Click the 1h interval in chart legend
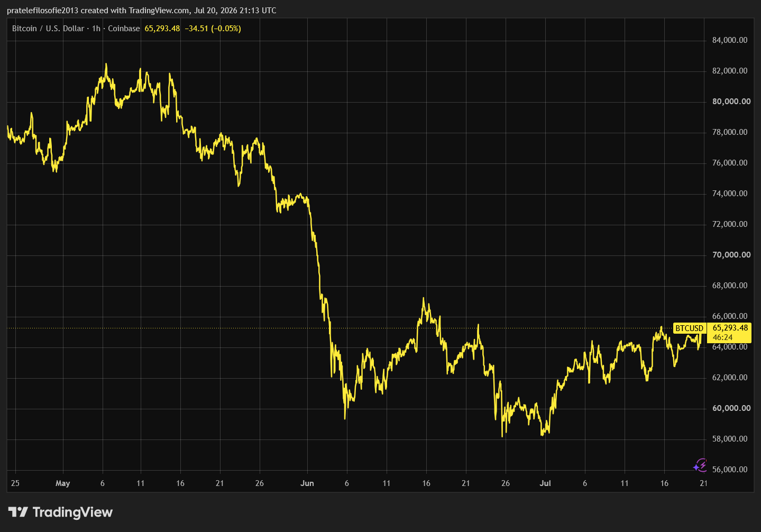Screen dimensions: 761x532 coord(96,29)
